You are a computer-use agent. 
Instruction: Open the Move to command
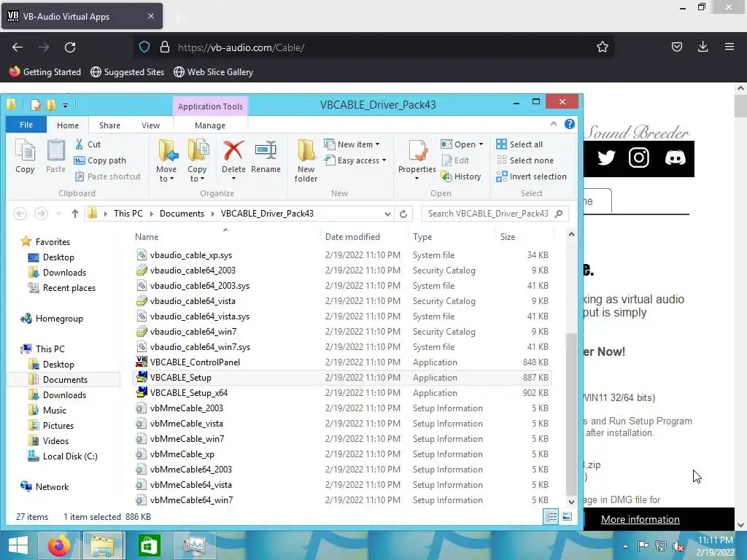(x=166, y=160)
